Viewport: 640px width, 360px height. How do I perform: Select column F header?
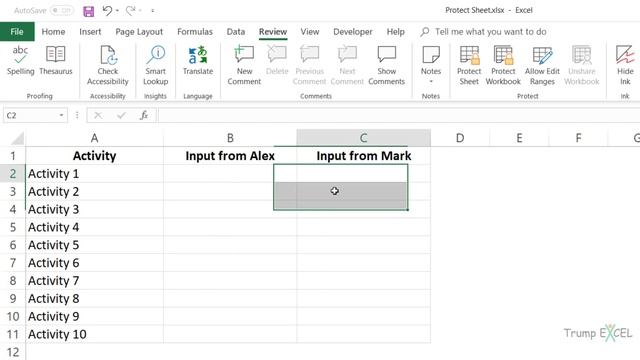[x=578, y=138]
